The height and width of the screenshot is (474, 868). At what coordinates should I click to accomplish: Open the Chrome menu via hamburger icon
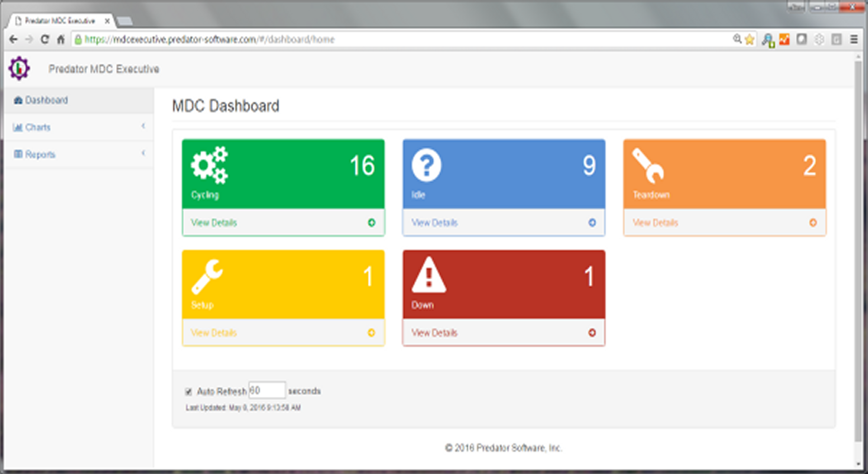click(854, 39)
